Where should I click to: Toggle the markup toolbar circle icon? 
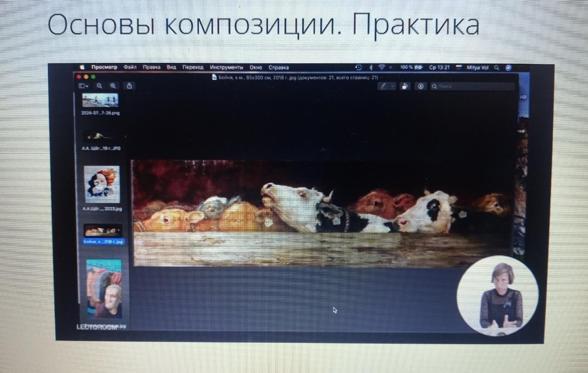point(420,86)
